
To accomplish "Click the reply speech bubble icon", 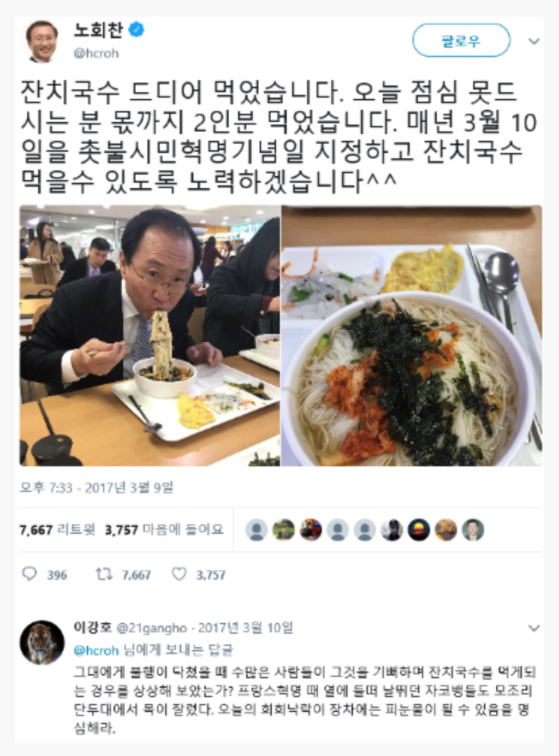I will [29, 574].
